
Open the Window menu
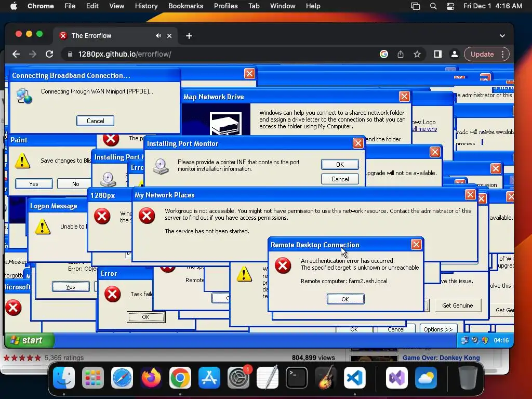tap(283, 6)
